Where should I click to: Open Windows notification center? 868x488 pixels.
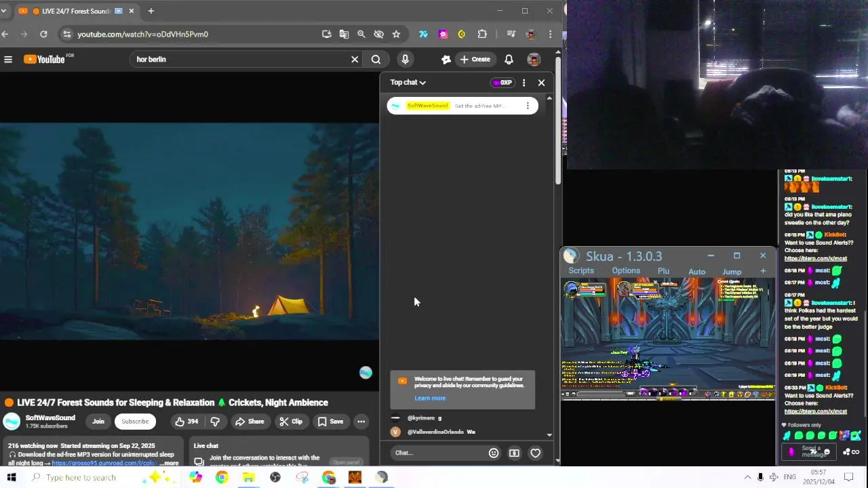(848, 477)
